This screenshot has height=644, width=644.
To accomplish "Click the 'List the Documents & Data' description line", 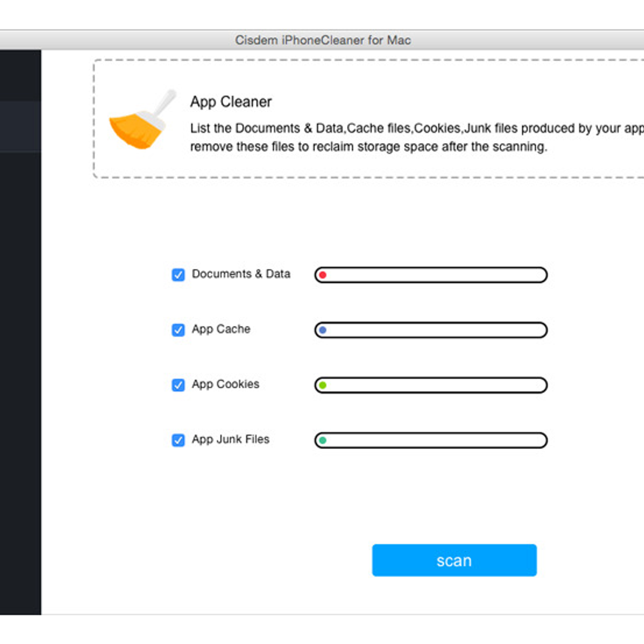I will (417, 128).
